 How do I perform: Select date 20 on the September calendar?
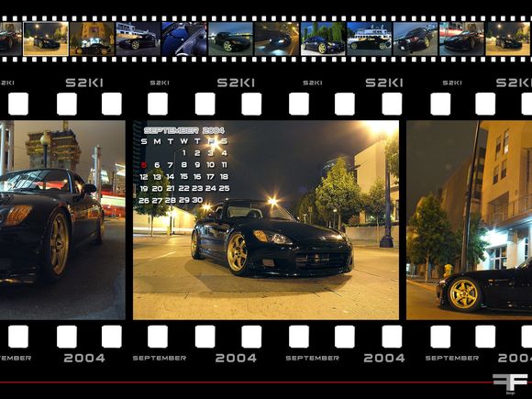[157, 189]
